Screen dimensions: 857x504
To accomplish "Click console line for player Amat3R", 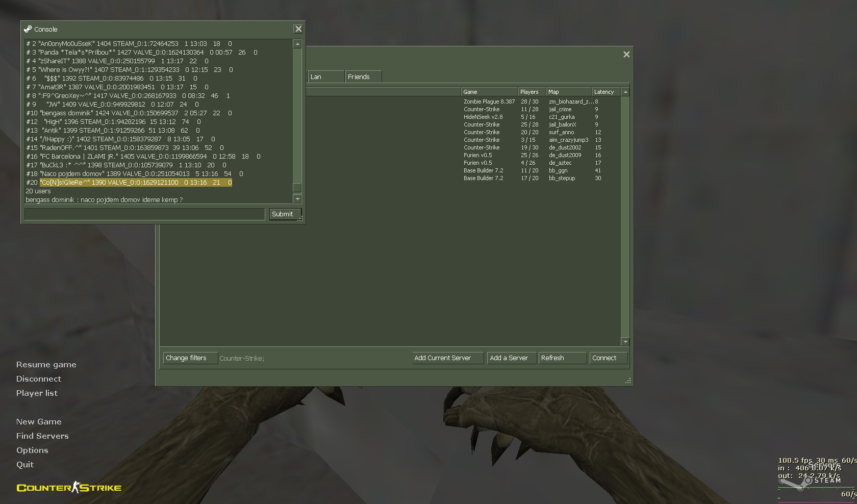I will [117, 87].
